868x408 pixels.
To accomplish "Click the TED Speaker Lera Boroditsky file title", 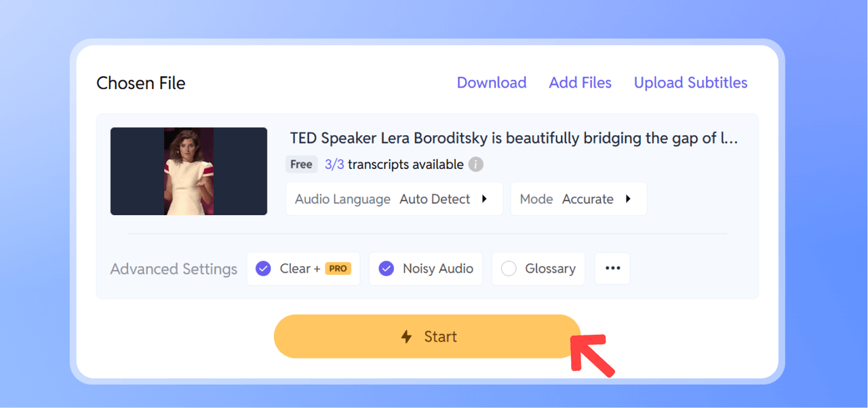I will pos(513,138).
